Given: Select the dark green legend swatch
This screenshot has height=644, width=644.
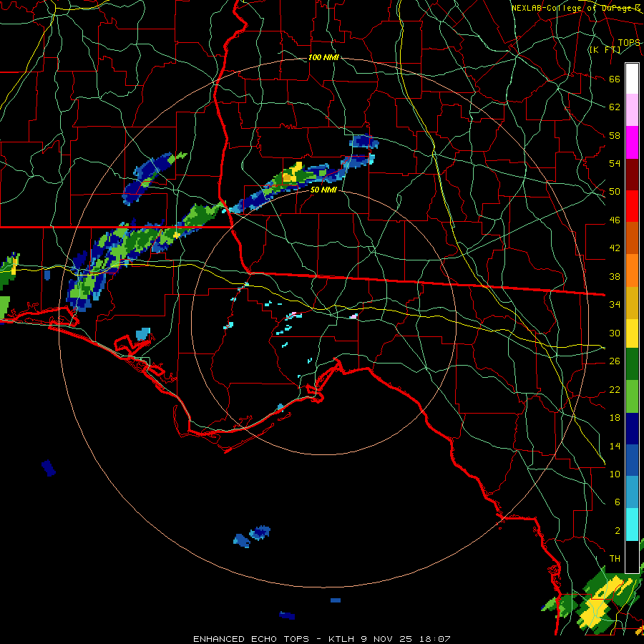Looking at the screenshot, I should pyautogui.click(x=632, y=364).
